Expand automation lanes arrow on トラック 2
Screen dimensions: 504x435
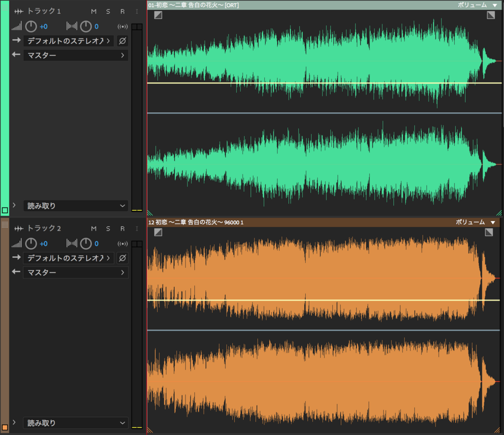(x=14, y=422)
